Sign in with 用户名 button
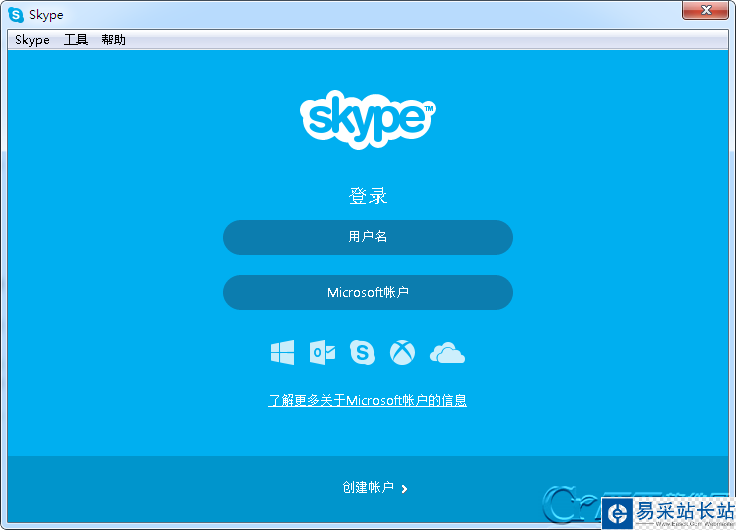Viewport: 736px width, 530px height. click(x=368, y=237)
